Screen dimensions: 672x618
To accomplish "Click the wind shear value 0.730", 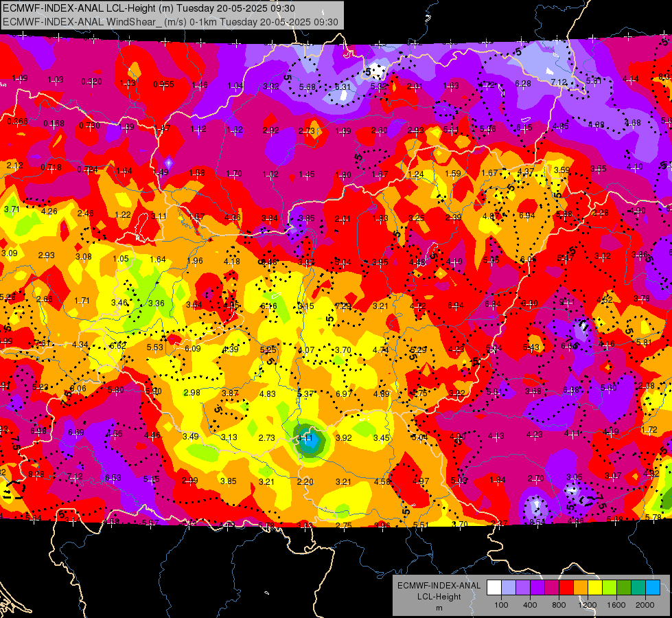I will [x=89, y=126].
